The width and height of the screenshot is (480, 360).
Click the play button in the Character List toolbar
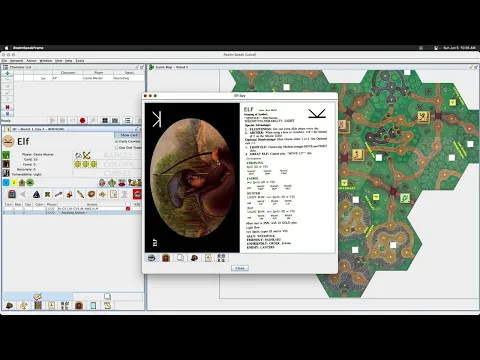(x=52, y=120)
